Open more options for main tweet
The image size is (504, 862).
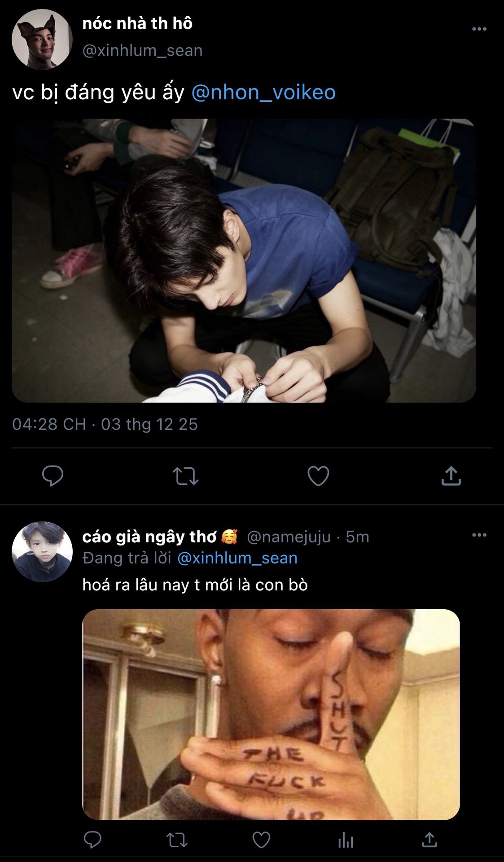(x=479, y=29)
